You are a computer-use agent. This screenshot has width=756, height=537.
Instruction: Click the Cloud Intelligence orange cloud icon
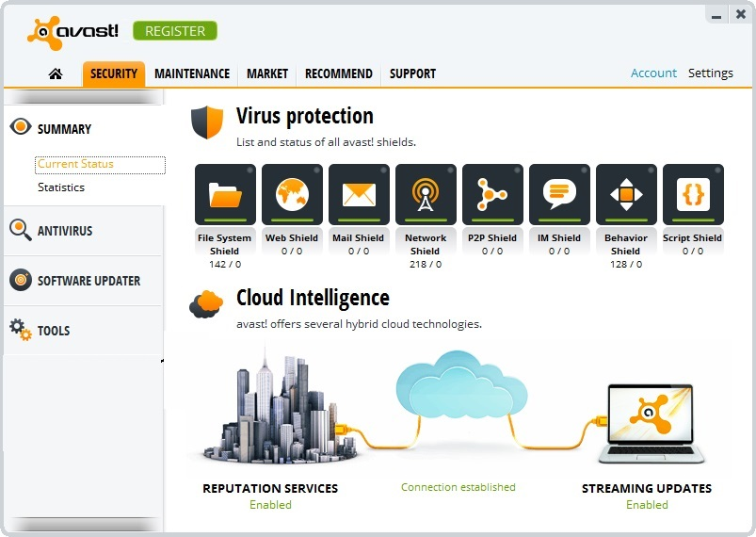pyautogui.click(x=206, y=304)
